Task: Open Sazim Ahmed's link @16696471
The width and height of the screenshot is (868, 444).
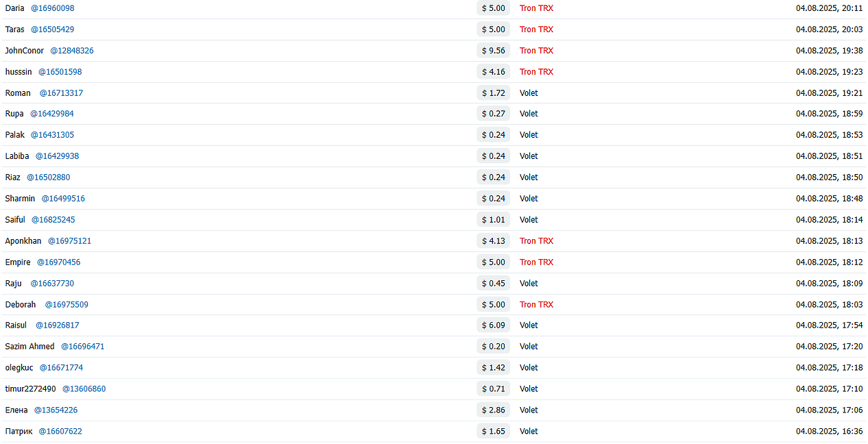Action: tap(83, 347)
